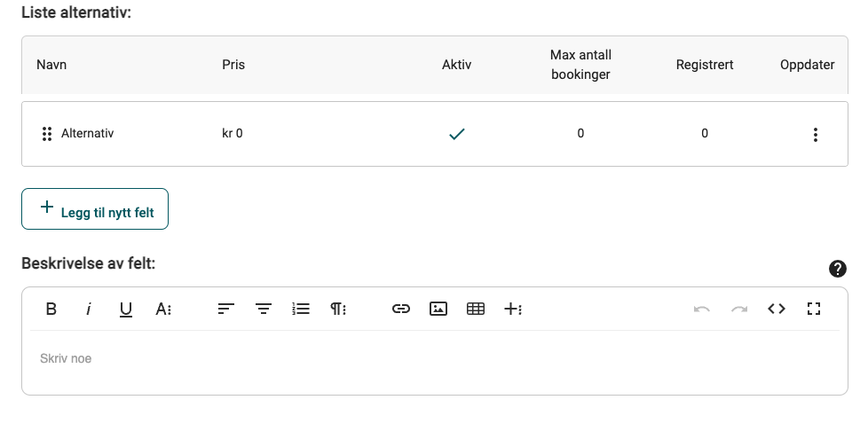Click the help question mark icon
Viewport: 868px width, 439px height.
838,269
